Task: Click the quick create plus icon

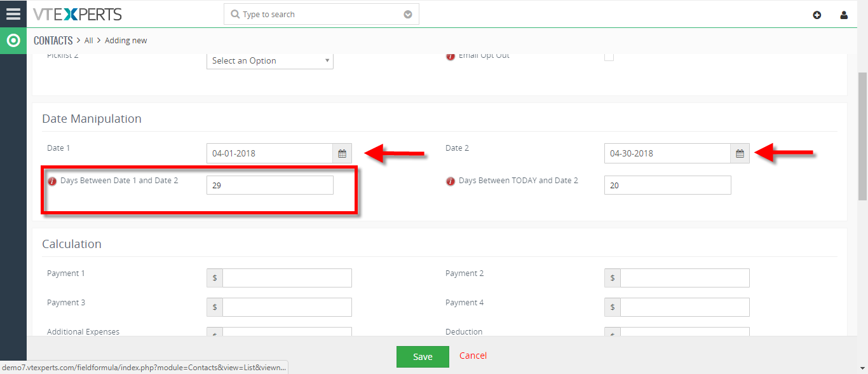Action: click(817, 15)
